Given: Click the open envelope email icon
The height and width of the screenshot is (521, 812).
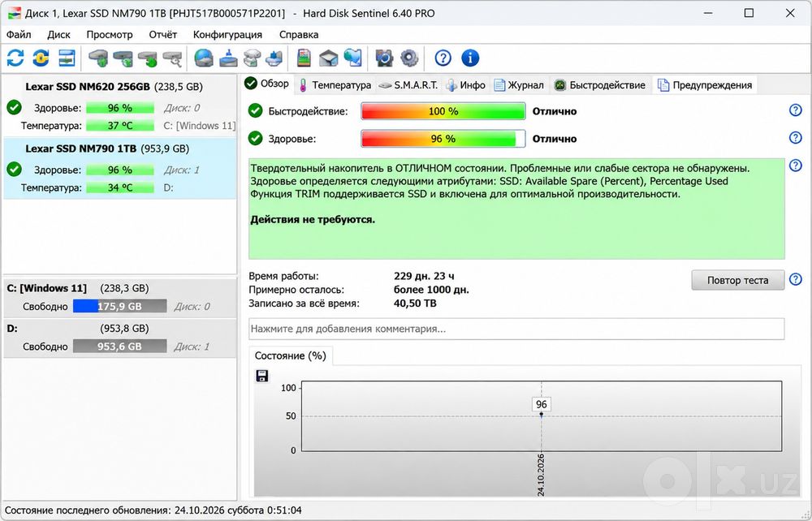Looking at the screenshot, I should pyautogui.click(x=328, y=58).
